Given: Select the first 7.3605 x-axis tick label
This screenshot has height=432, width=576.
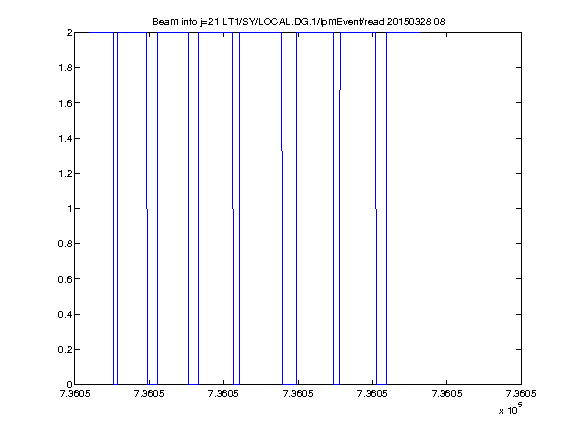Looking at the screenshot, I should pos(75,394).
